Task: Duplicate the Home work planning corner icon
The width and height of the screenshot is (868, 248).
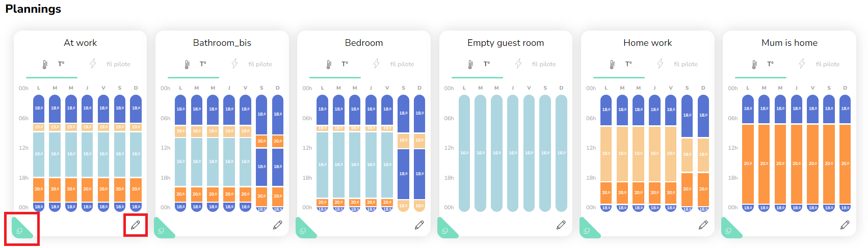Action: coord(587,230)
